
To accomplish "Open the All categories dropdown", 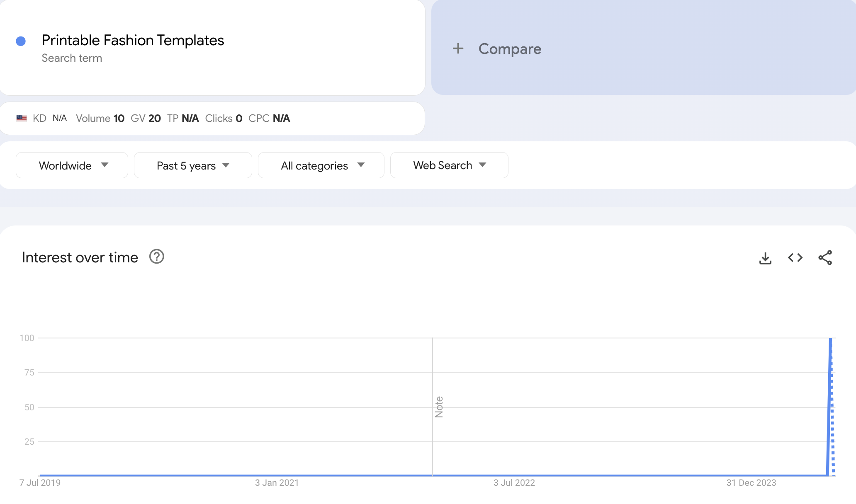I will coord(321,165).
